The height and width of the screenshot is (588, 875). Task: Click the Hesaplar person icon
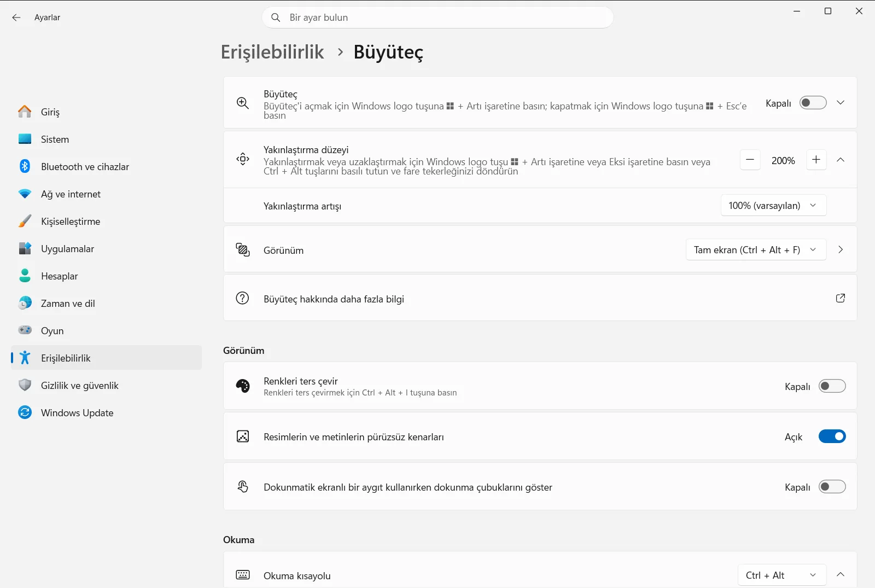[25, 276]
